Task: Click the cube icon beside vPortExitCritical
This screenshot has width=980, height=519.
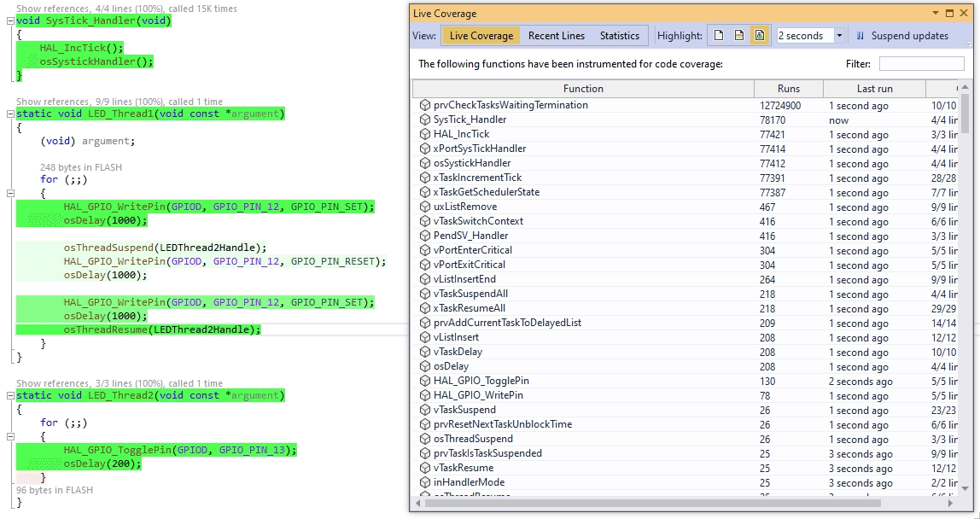Action: (x=425, y=265)
